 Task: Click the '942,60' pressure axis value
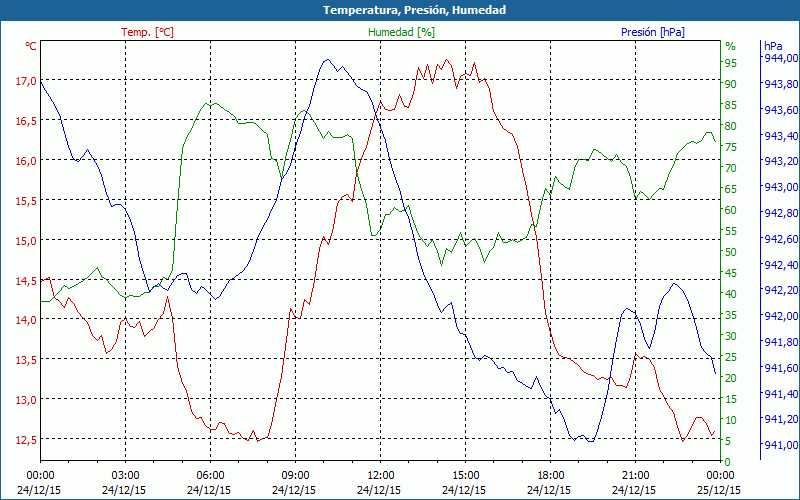(x=781, y=239)
